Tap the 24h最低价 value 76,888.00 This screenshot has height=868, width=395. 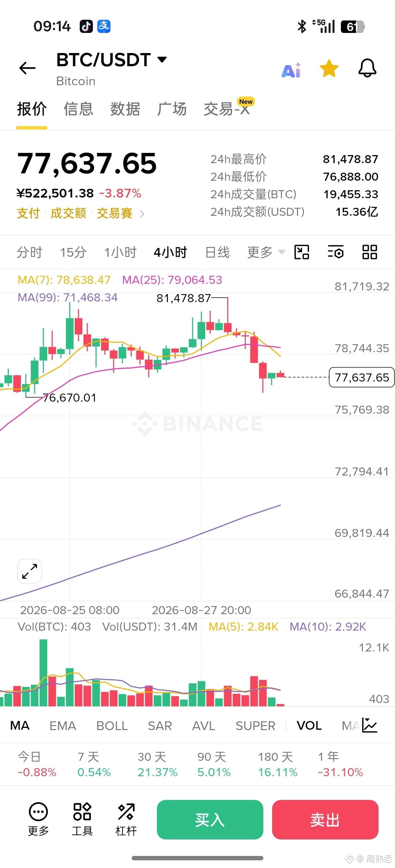coord(350,177)
